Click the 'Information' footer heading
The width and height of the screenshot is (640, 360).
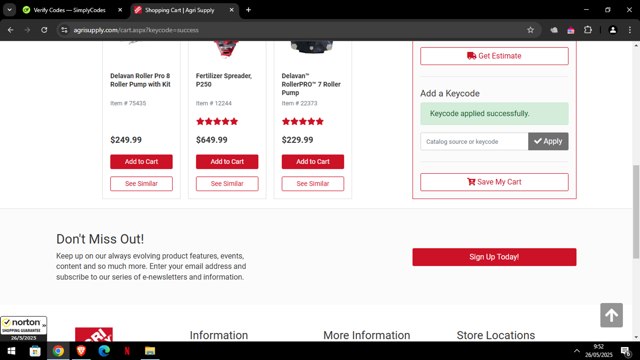[219, 335]
